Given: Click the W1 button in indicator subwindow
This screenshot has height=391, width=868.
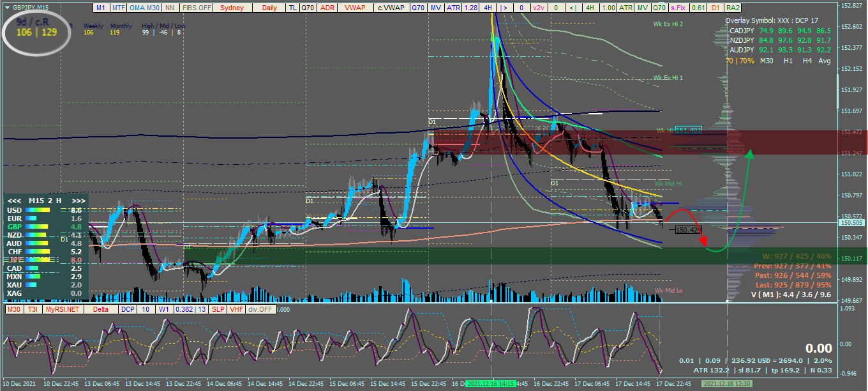Looking at the screenshot, I should [x=164, y=309].
